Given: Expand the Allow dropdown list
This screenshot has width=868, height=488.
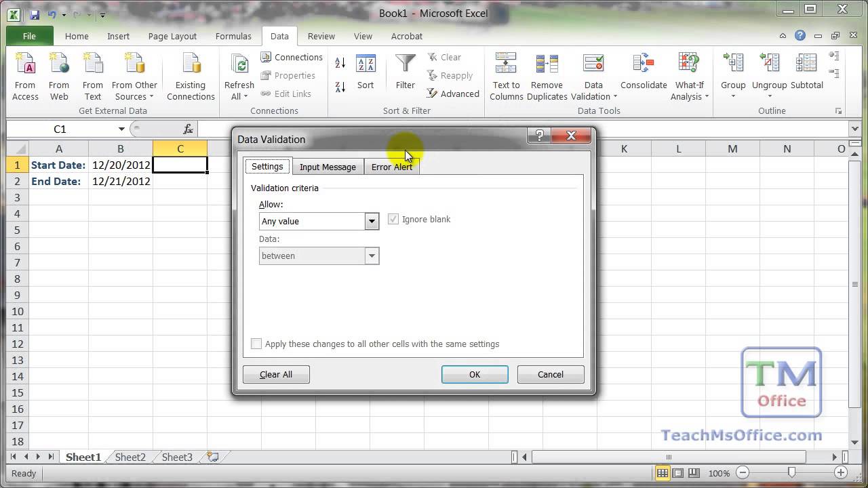Looking at the screenshot, I should coord(372,221).
